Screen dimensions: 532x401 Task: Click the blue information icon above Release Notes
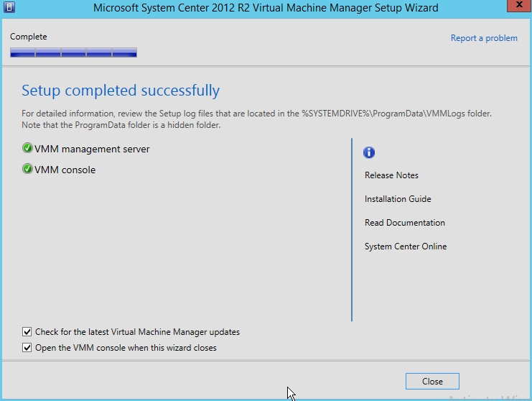tap(370, 152)
